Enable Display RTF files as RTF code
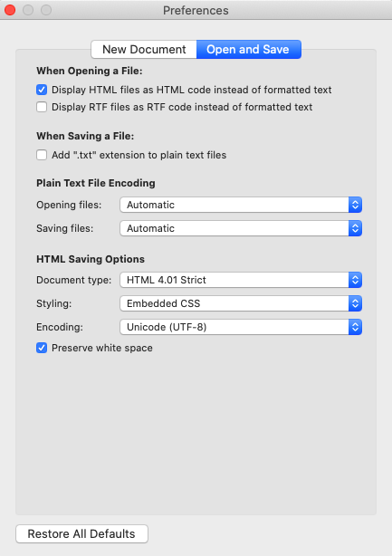Viewport: 392px width, 556px height. tap(42, 107)
